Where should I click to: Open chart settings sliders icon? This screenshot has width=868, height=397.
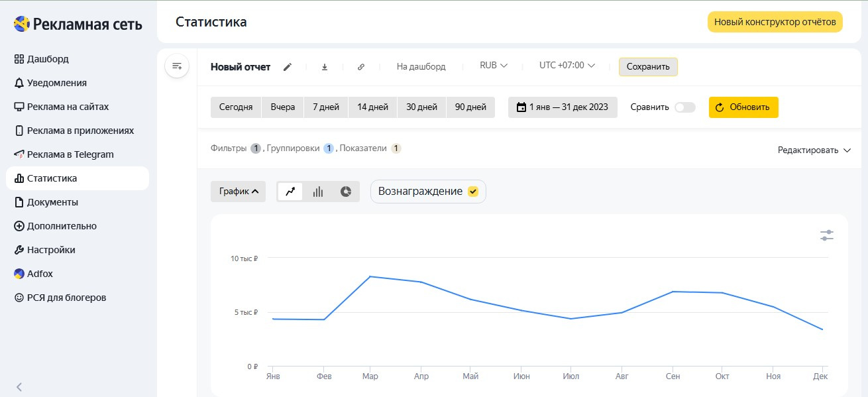[826, 235]
